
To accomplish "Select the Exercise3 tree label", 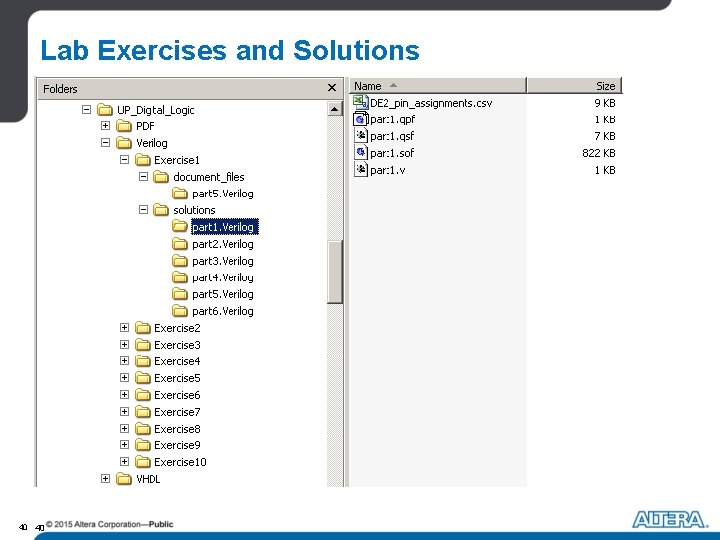I will pyautogui.click(x=177, y=345).
